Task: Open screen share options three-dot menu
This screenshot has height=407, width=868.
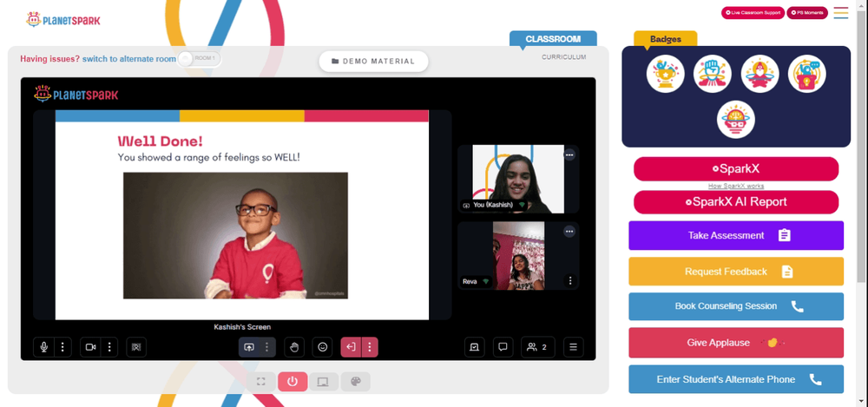Action: (266, 347)
